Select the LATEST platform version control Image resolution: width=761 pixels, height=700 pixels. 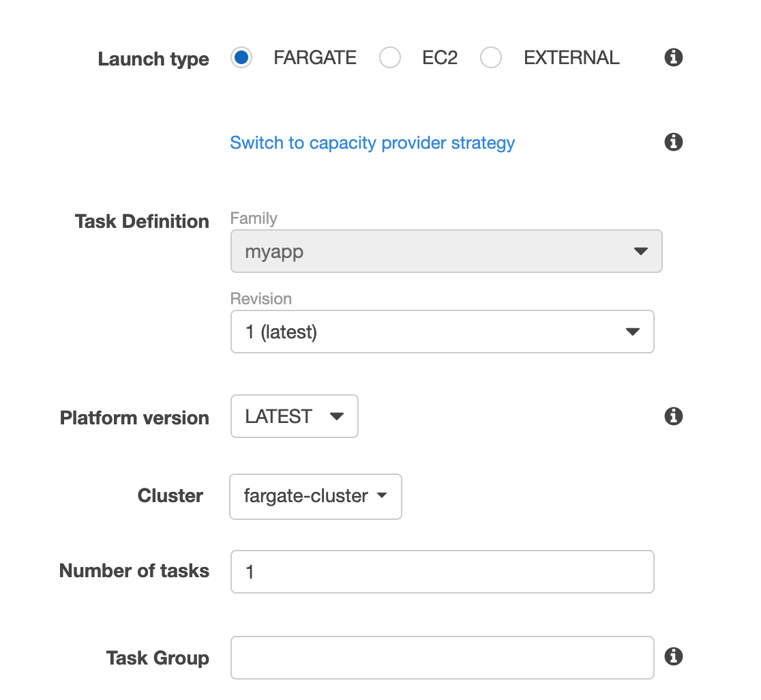tap(294, 416)
